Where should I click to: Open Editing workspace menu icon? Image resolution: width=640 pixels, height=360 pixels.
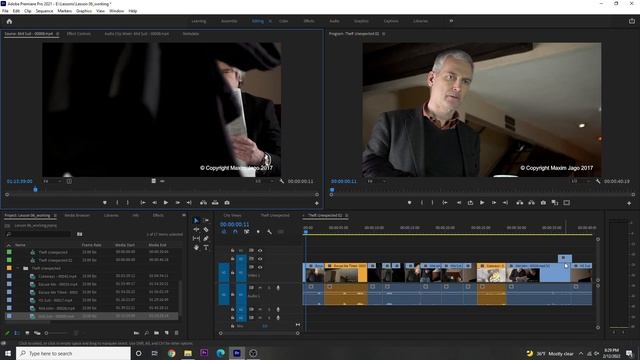click(270, 21)
